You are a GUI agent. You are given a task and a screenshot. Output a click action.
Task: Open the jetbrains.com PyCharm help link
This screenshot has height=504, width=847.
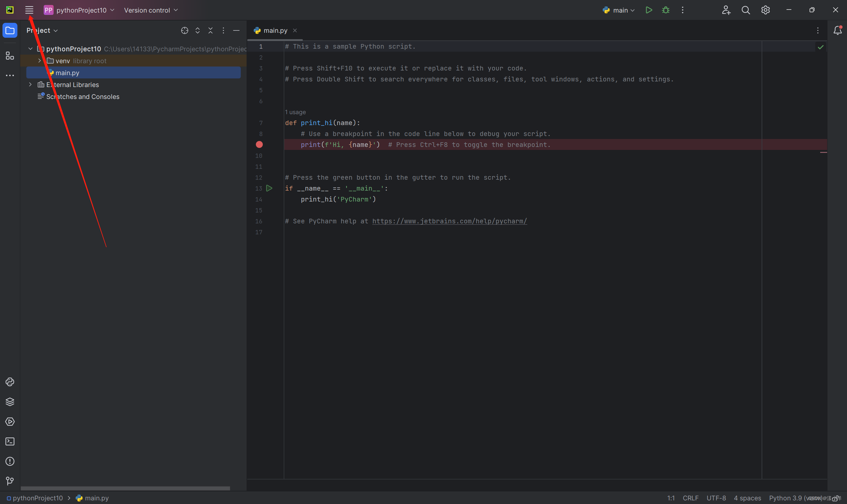coord(449,221)
